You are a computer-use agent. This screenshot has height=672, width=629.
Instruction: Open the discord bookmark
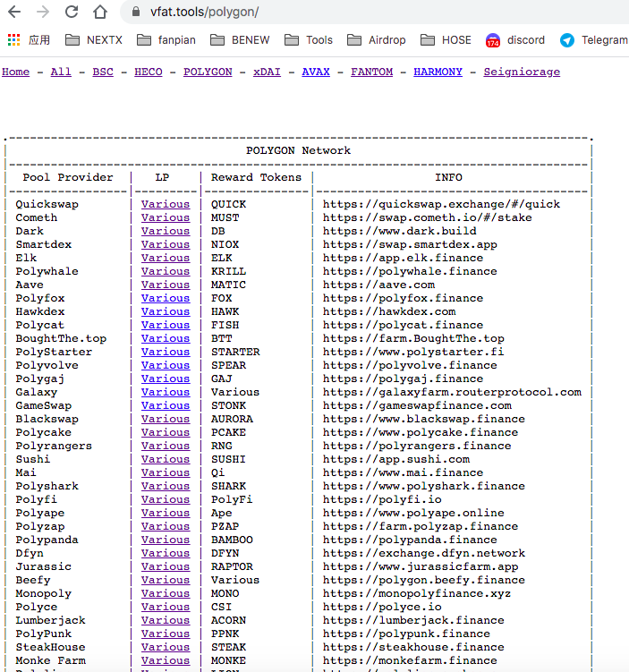[x=515, y=40]
